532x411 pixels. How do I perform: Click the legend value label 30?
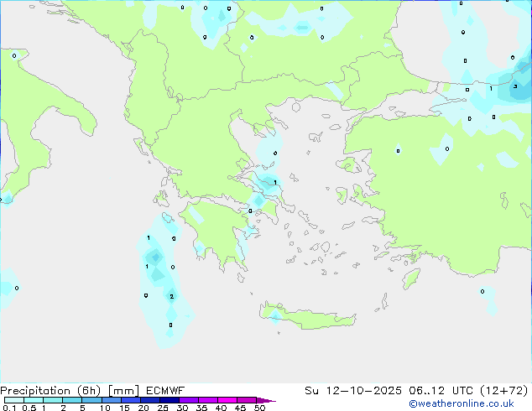click(182, 408)
